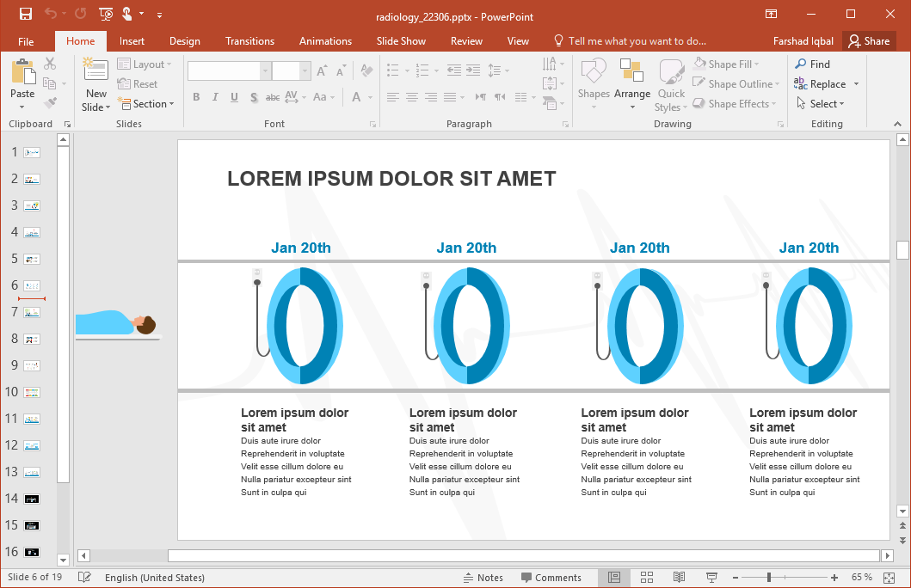Click the Save icon in title bar
911x588 pixels.
(25, 14)
